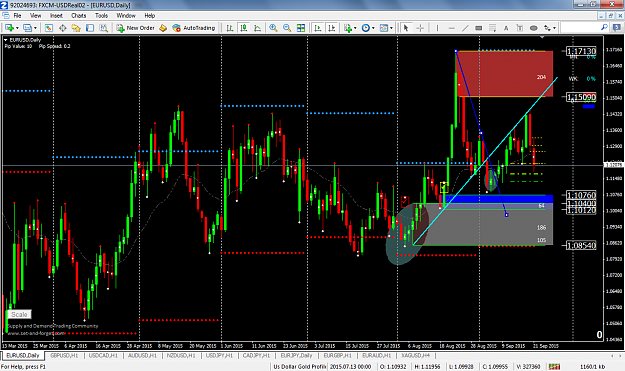Select the Draw Ellipse tool

533,28
